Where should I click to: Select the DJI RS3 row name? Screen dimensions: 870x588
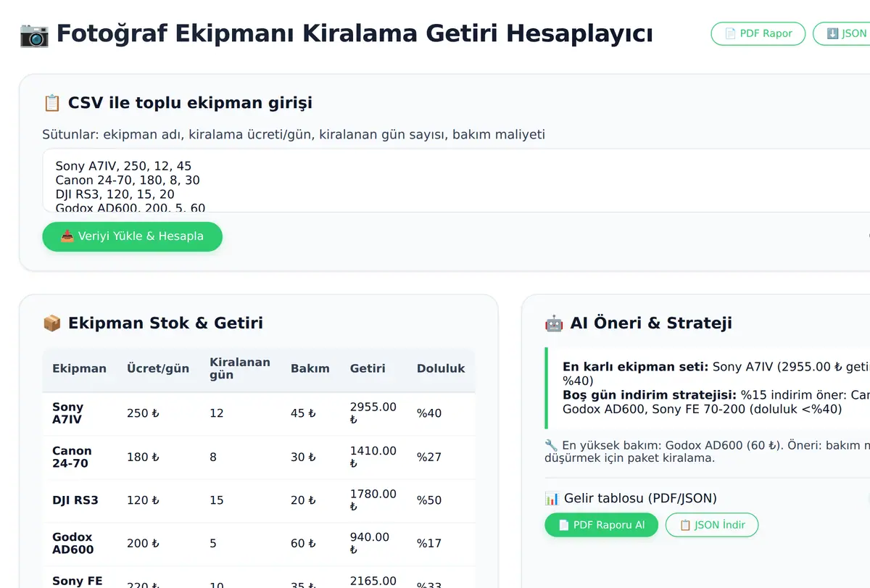(75, 500)
